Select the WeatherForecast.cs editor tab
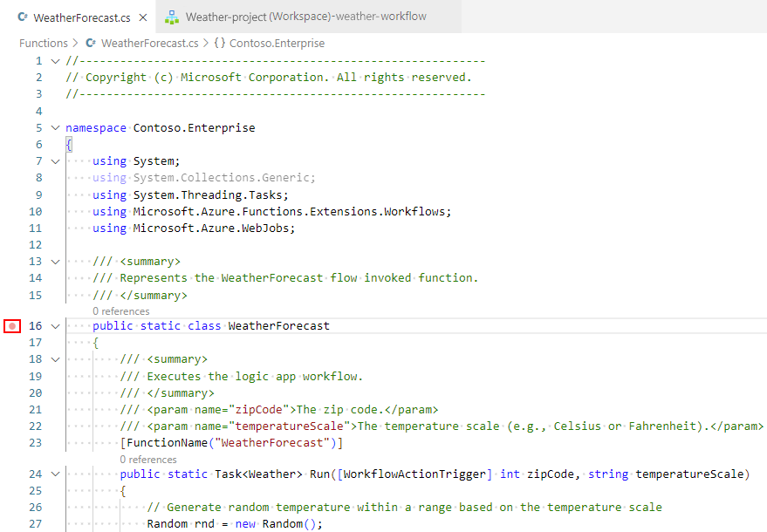 (x=82, y=16)
